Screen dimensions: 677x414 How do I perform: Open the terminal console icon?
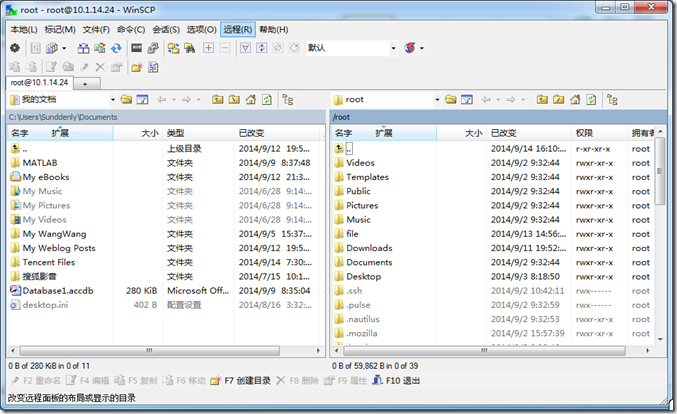tap(136, 48)
